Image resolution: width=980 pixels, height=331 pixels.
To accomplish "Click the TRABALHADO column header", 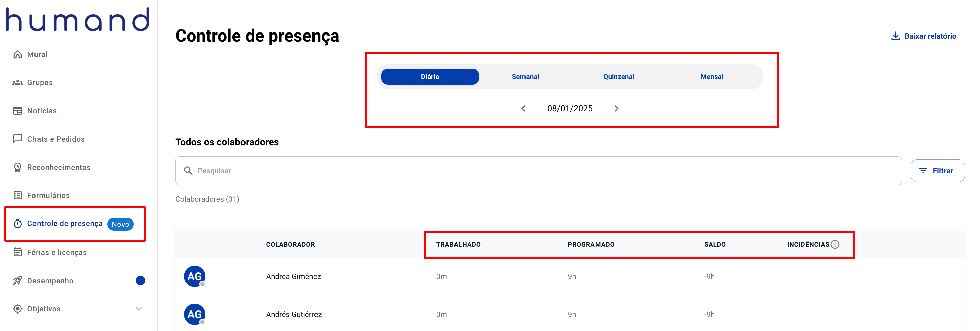I will tap(459, 244).
